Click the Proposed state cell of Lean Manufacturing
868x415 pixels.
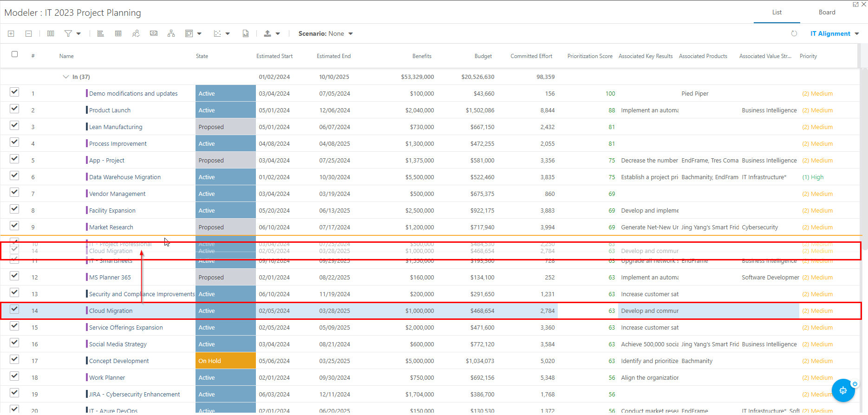pos(226,127)
